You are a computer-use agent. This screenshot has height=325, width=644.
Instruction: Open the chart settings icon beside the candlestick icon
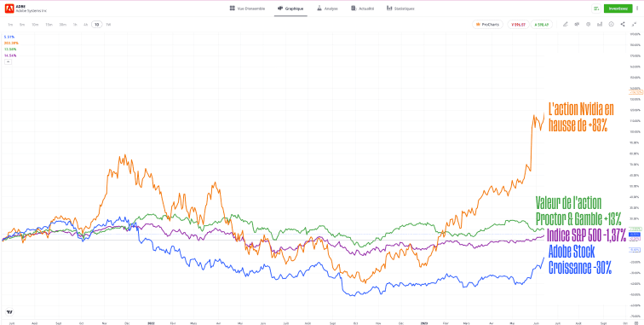(589, 24)
